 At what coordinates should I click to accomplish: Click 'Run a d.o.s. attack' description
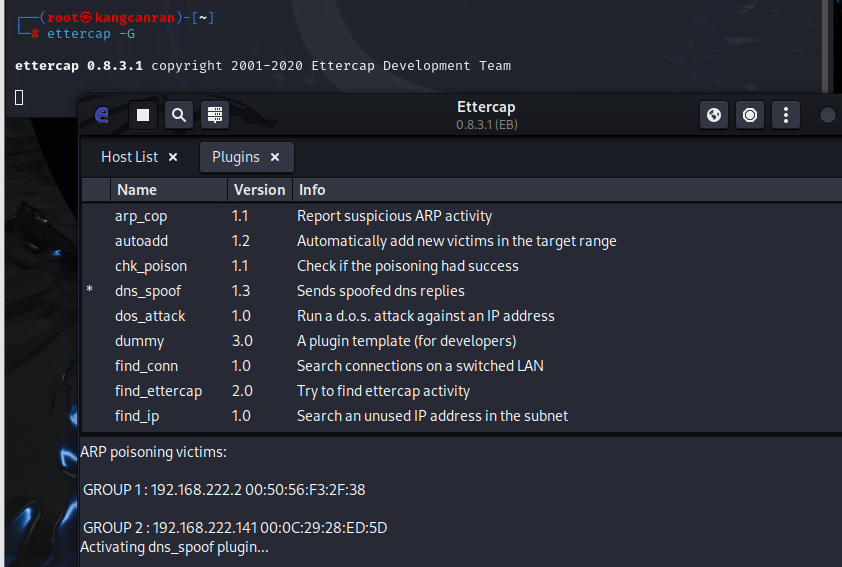pos(425,316)
